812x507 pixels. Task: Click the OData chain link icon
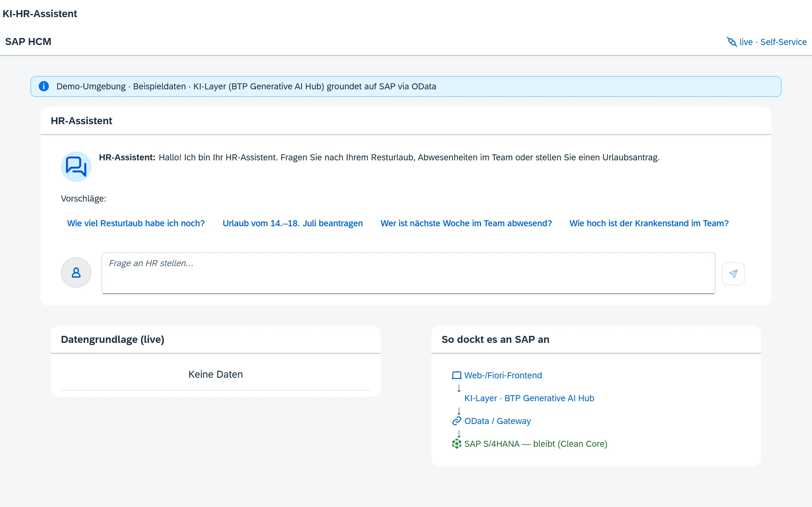pos(457,421)
